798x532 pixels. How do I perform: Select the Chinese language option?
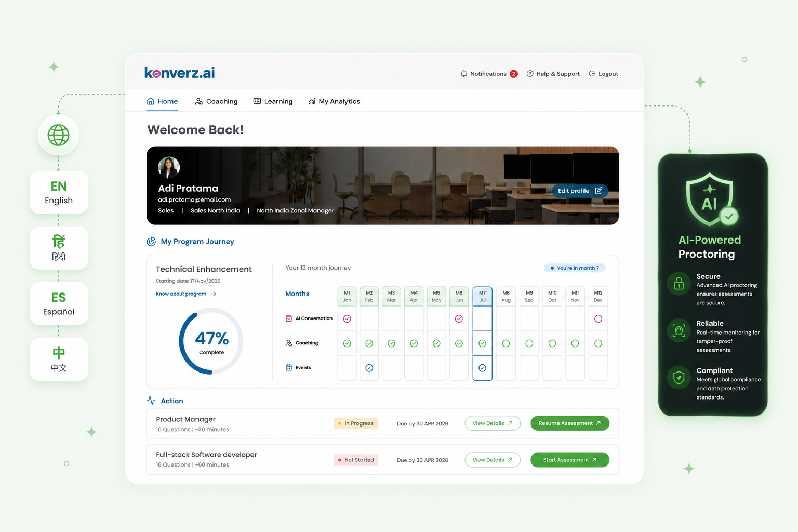coord(59,359)
